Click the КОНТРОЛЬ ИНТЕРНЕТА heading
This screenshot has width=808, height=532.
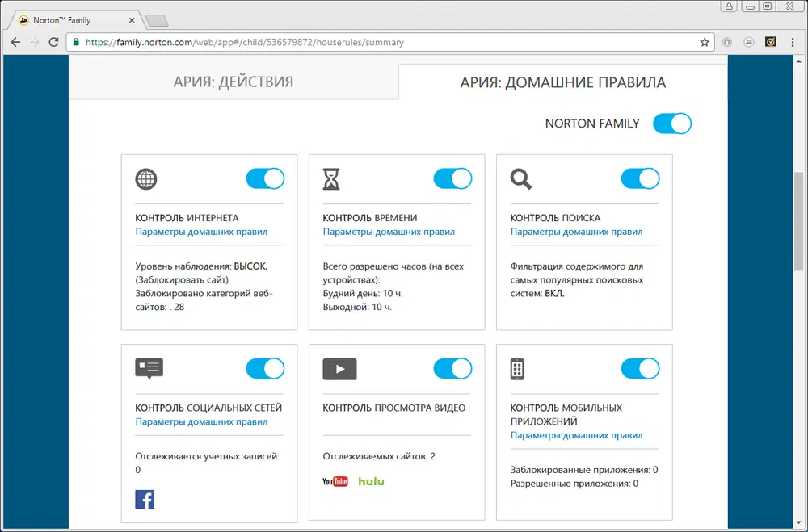pos(187,218)
